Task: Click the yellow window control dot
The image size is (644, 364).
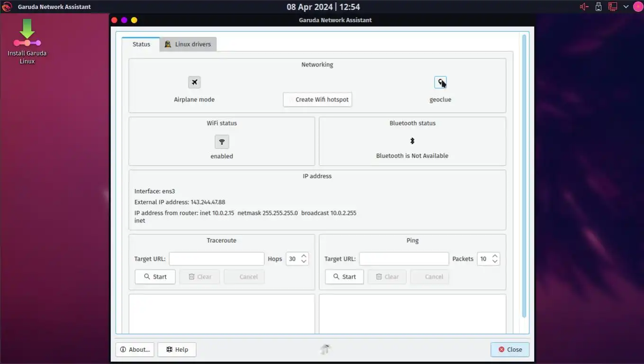Action: tap(134, 20)
